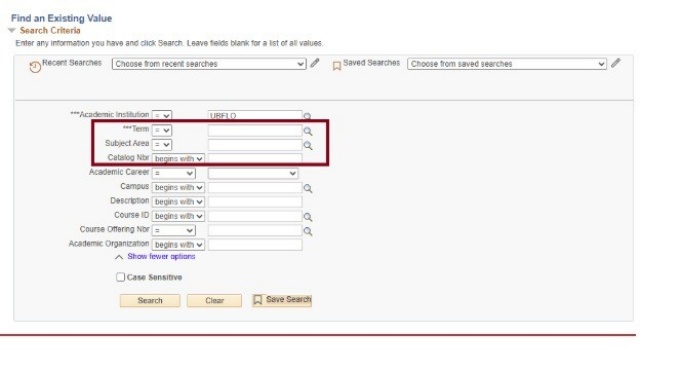Focus the Subject Area input field
This screenshot has height=370, width=680.
click(255, 145)
